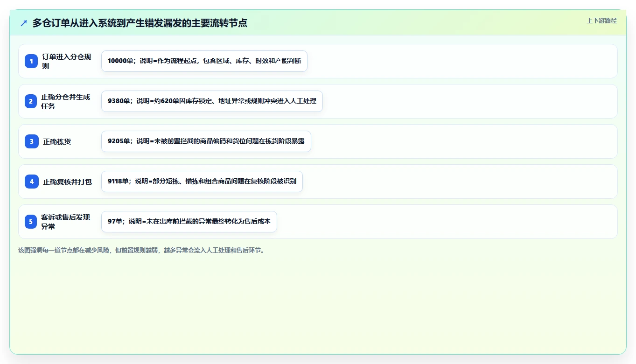Click the title 多仓订单从进入系统到产生错发漏发的主要流转节点
636x364 pixels.
tap(140, 23)
